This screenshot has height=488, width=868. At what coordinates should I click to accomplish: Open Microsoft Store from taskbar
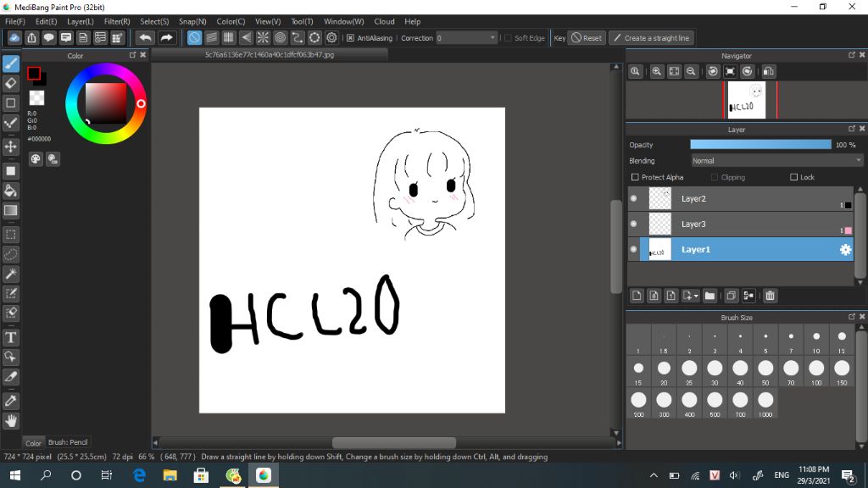coord(201,475)
